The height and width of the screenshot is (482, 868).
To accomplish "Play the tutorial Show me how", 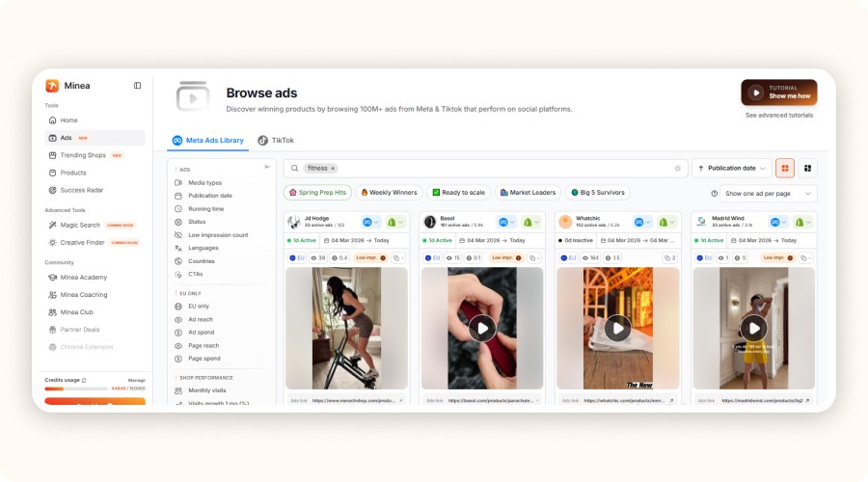I will coord(779,93).
